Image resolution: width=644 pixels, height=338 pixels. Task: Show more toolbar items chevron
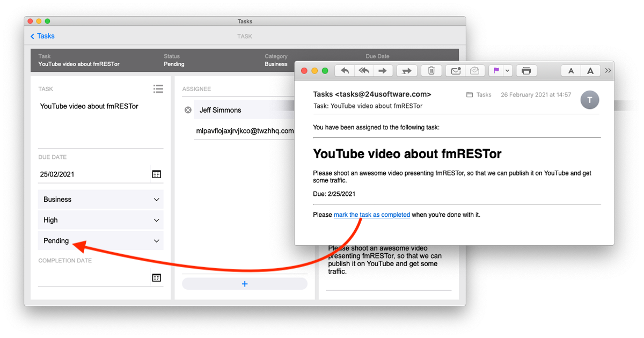coord(608,70)
